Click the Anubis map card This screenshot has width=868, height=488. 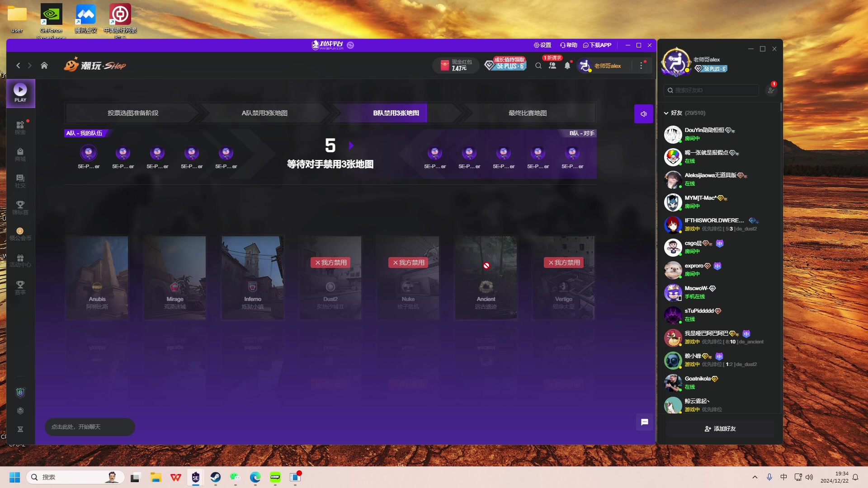tap(97, 277)
